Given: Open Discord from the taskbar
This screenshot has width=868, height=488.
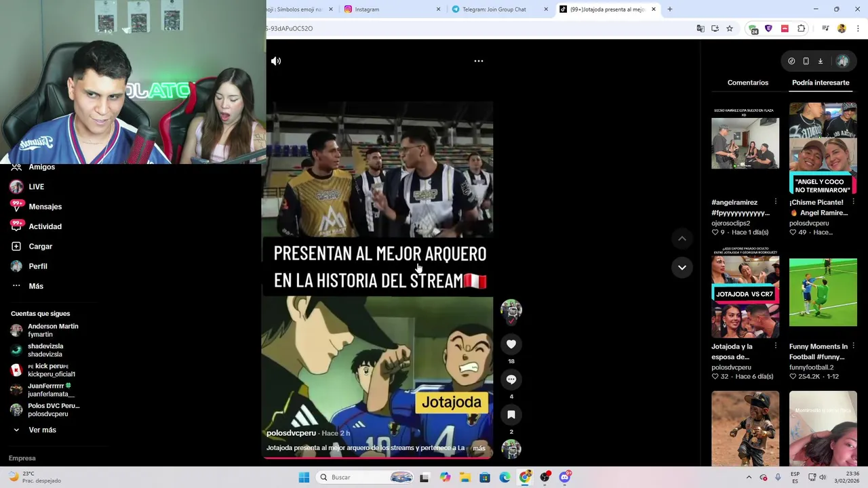Looking at the screenshot, I should 565,477.
